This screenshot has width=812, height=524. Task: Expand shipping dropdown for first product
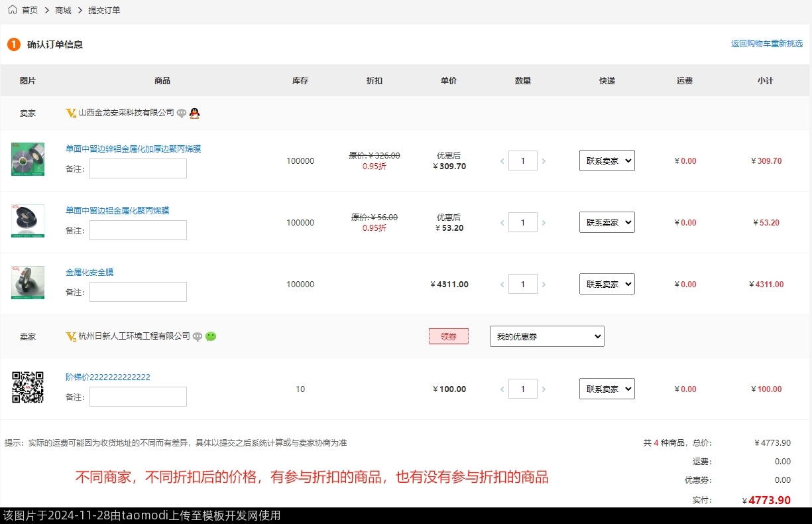[x=607, y=161]
